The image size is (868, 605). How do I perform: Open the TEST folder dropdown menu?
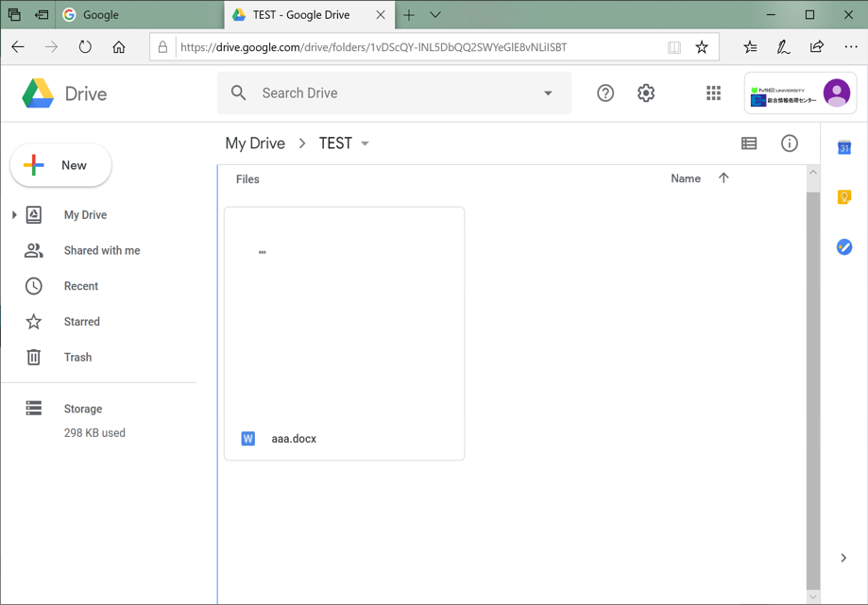click(366, 143)
